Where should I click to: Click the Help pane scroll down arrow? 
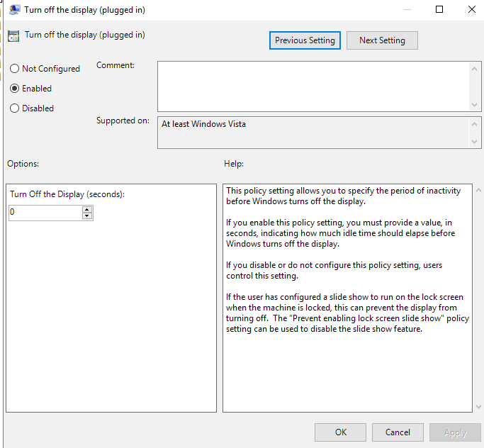(x=478, y=407)
